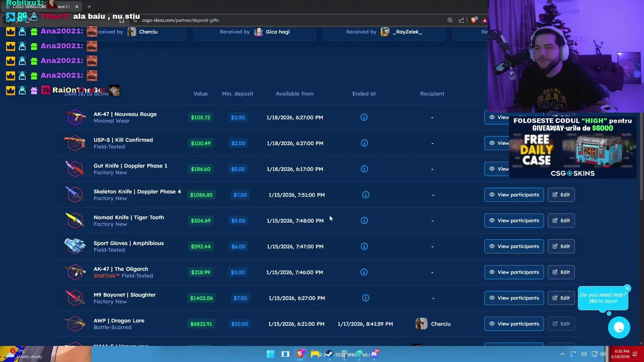Open the Windows Start menu
Screen dimensions: 644x362
click(270, 354)
